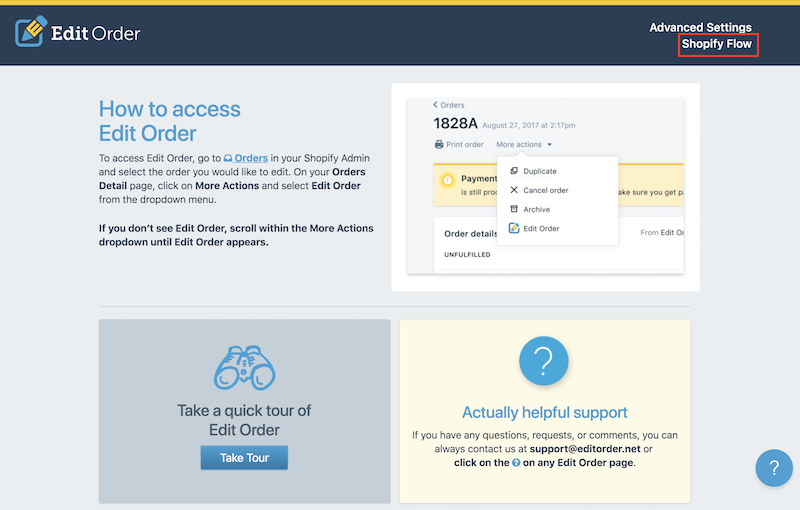Screen dimensions: 800x510
Task: Click the back chevron next to Orders
Action: (435, 105)
